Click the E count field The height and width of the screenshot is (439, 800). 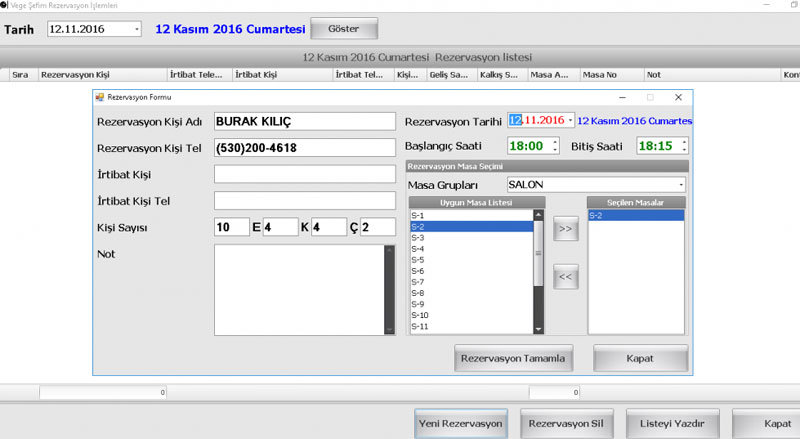coord(280,227)
